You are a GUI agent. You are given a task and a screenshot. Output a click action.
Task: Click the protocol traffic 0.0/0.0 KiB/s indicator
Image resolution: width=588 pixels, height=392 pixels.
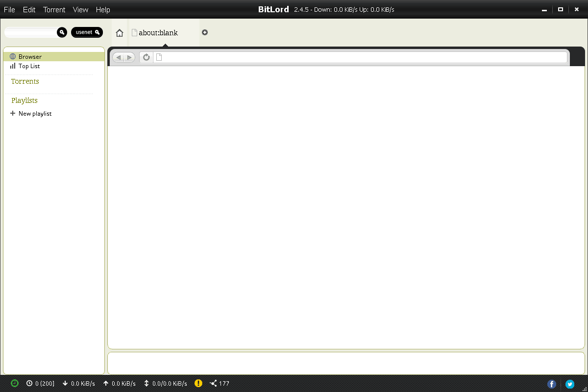pos(166,384)
